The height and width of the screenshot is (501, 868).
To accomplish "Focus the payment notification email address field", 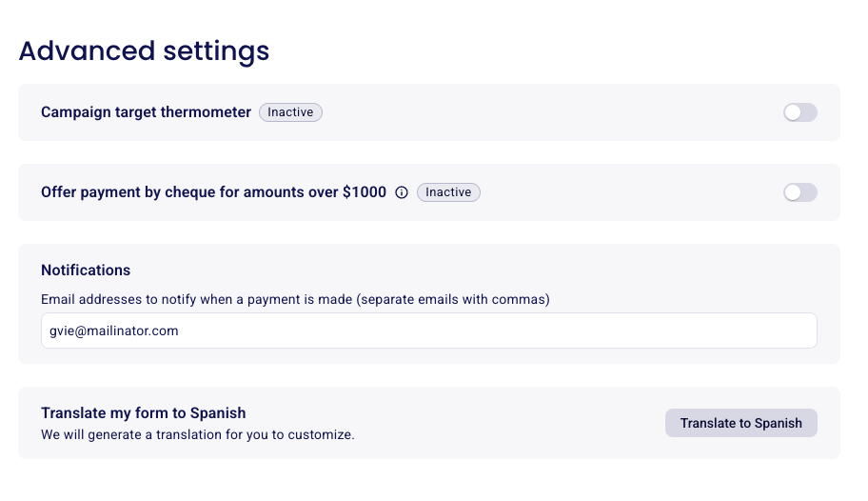I will [429, 331].
